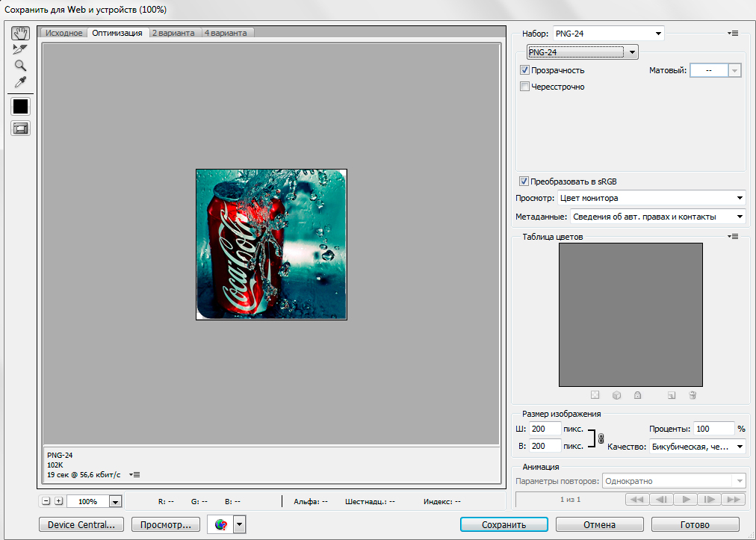Click the Coca-Cola can preview image

pyautogui.click(x=271, y=244)
